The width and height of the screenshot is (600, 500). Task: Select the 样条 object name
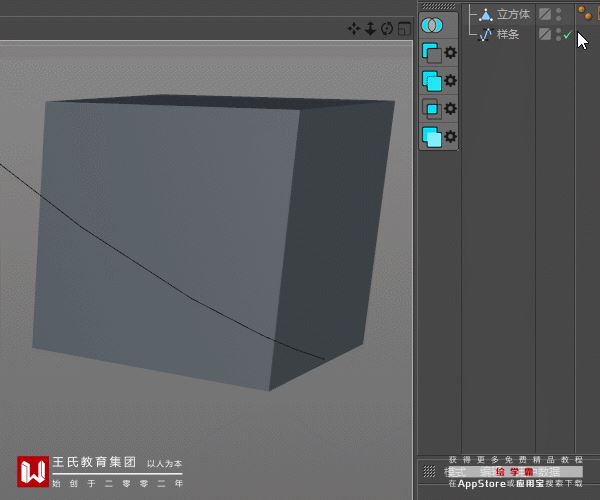(x=508, y=34)
